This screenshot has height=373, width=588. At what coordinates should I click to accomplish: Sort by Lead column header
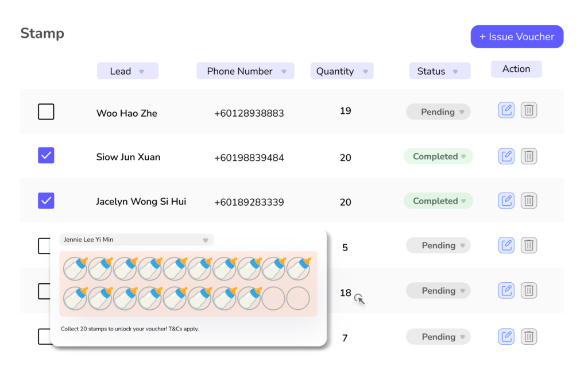click(x=127, y=71)
